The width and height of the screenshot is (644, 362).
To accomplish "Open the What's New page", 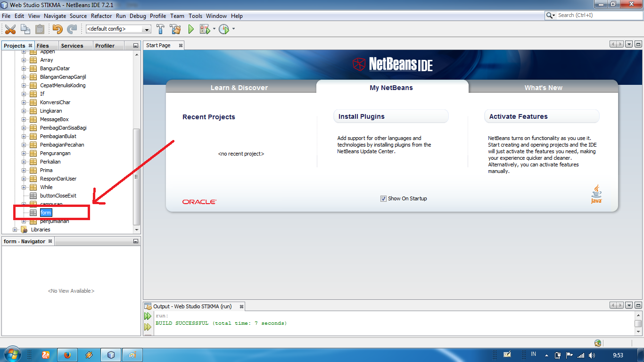I will 543,87.
